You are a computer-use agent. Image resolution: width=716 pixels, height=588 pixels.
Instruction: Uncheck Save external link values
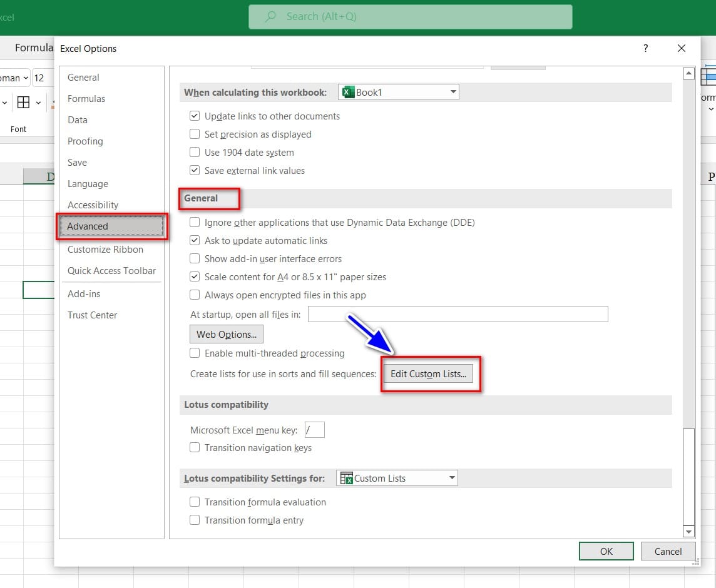[195, 170]
